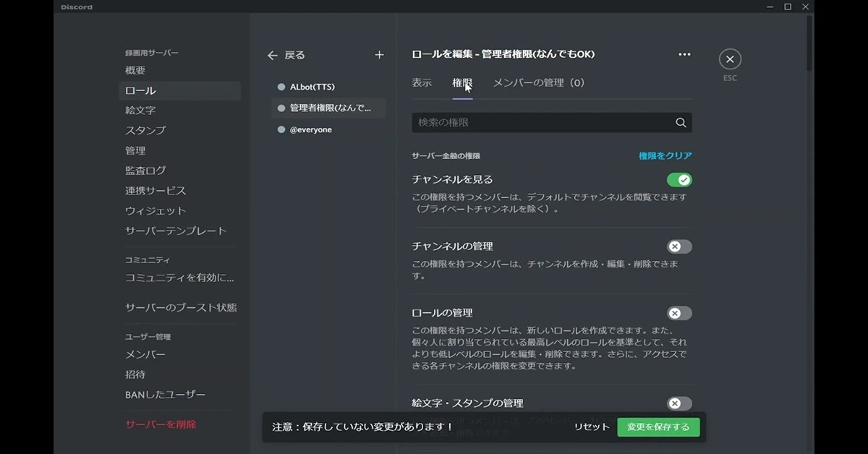Enable the 絵文字・スタンプの管理 toggle
The height and width of the screenshot is (454, 868).
pos(678,403)
